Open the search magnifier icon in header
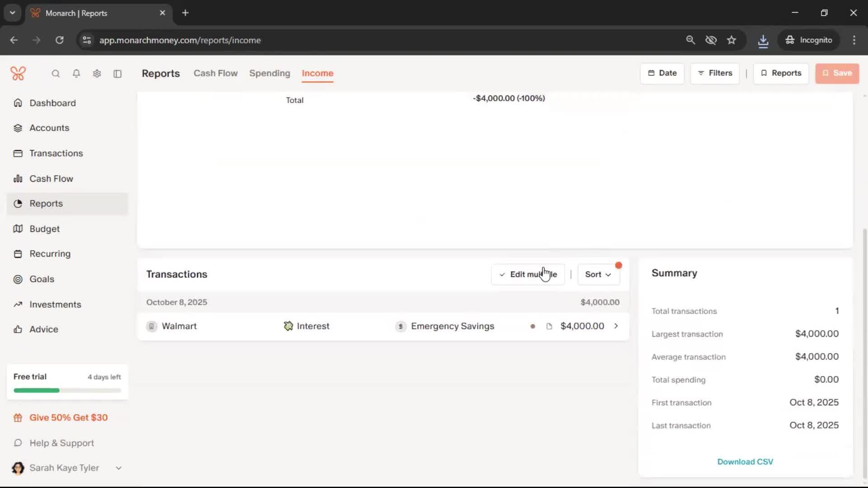Viewport: 868px width, 488px height. (x=56, y=74)
